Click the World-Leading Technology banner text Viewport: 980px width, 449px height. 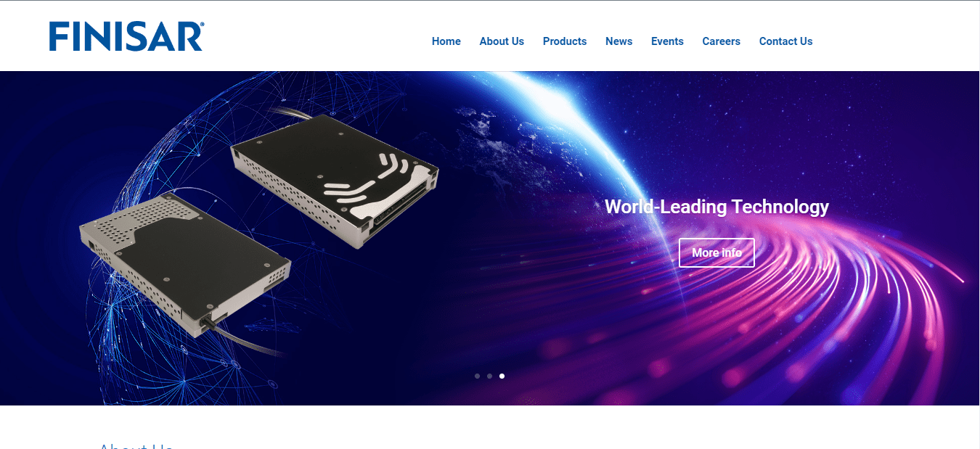coord(717,207)
